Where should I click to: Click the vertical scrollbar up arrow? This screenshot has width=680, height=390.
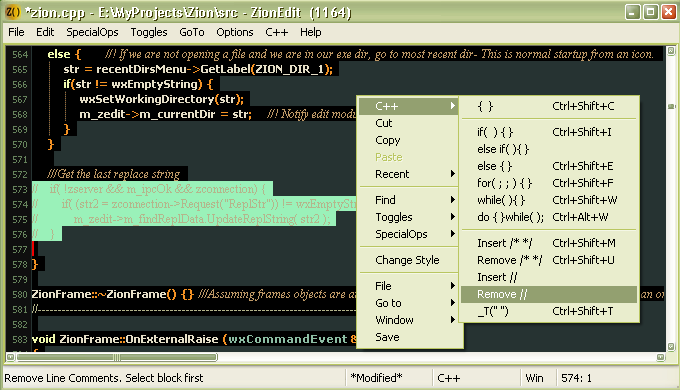point(671,50)
